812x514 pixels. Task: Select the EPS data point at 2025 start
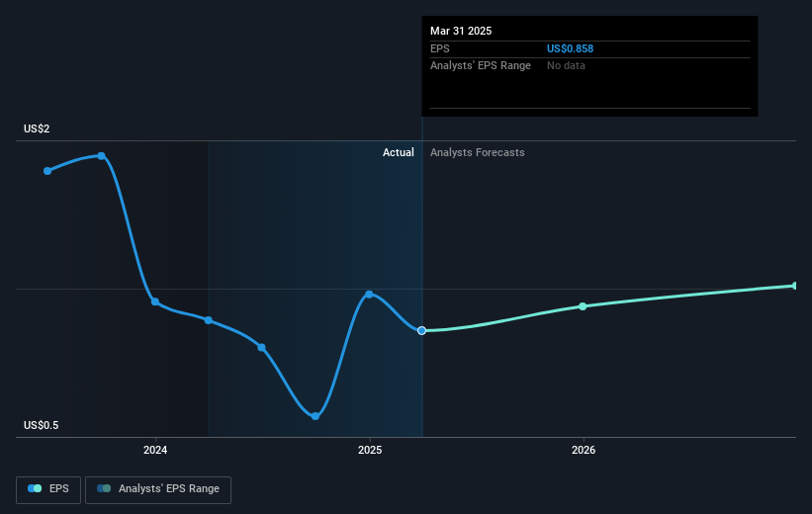tap(369, 294)
